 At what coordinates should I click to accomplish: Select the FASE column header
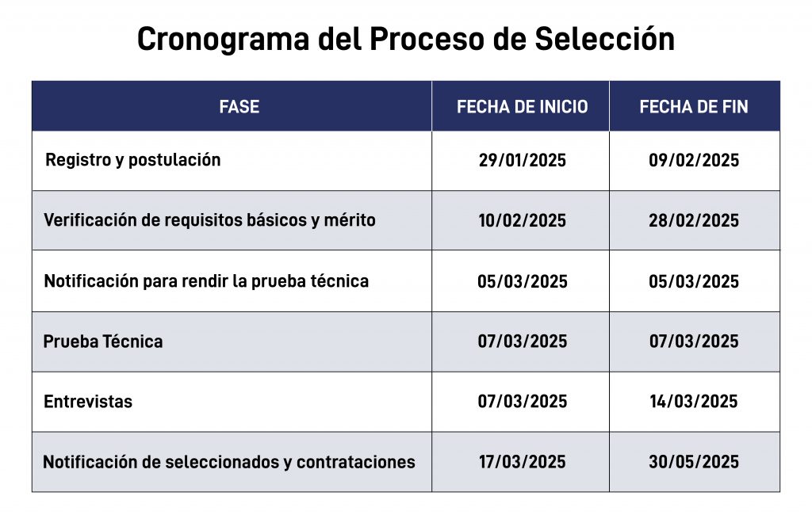239,107
